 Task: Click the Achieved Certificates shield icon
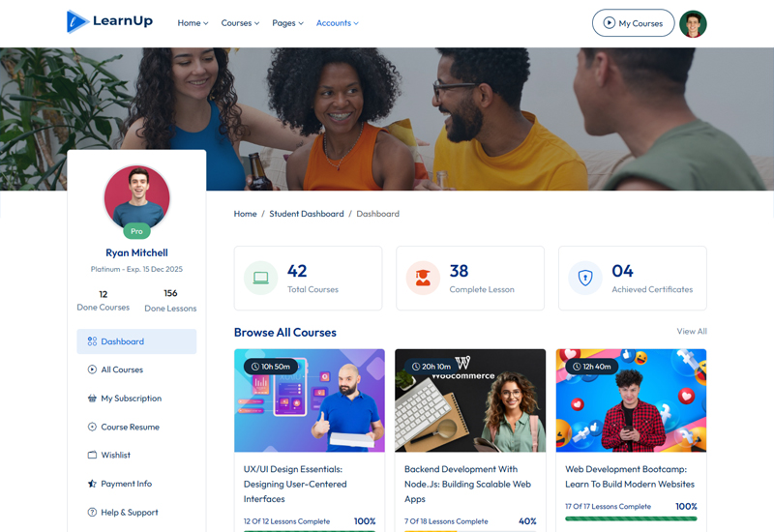[x=585, y=278]
